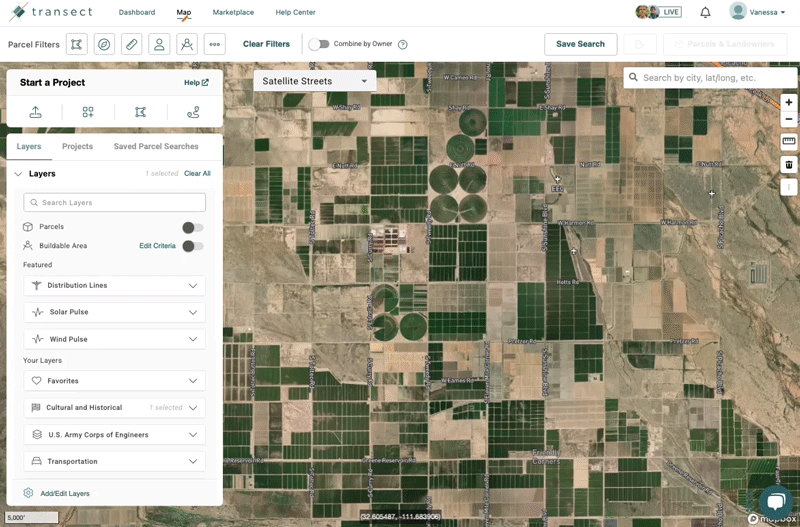Open Marketplace in the top navigation

[x=233, y=12]
